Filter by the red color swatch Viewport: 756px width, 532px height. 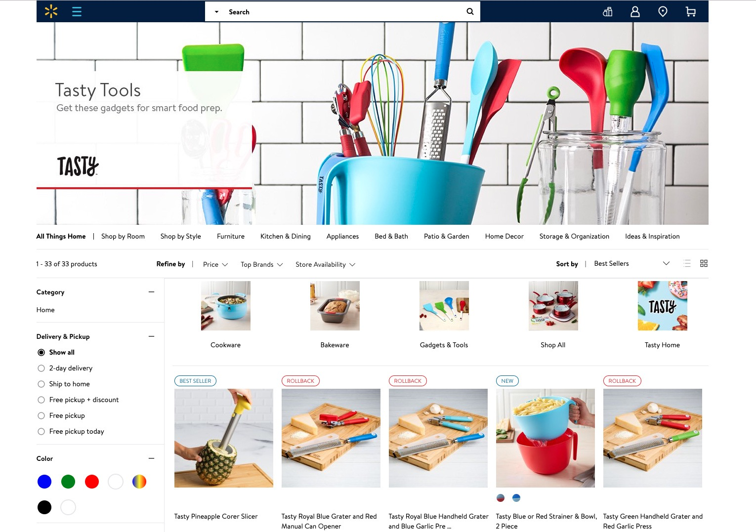(x=92, y=482)
